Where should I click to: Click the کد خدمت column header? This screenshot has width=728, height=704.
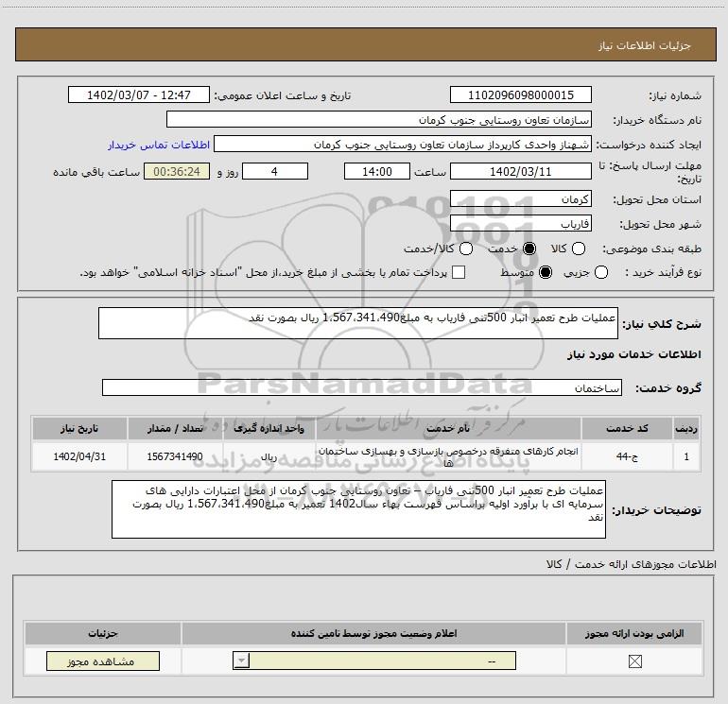point(626,428)
